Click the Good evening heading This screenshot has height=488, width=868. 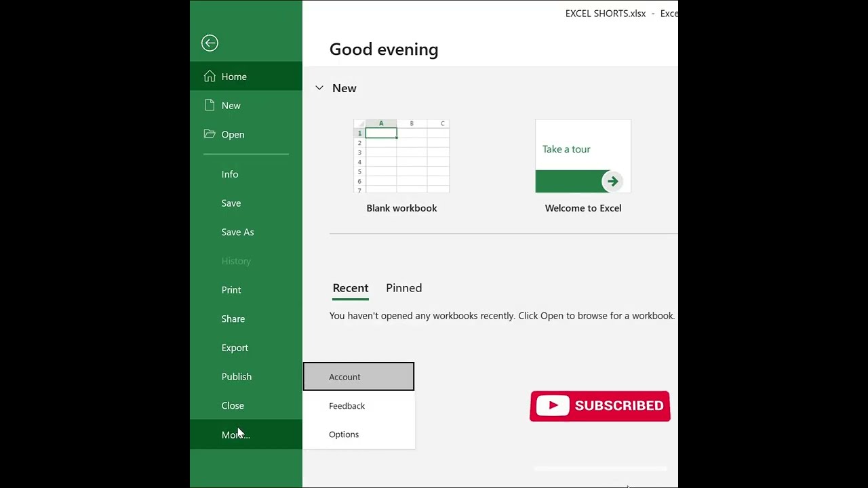pyautogui.click(x=384, y=49)
